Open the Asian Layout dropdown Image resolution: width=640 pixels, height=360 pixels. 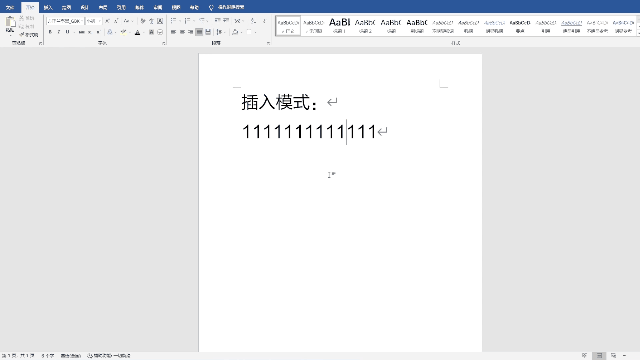(x=239, y=20)
